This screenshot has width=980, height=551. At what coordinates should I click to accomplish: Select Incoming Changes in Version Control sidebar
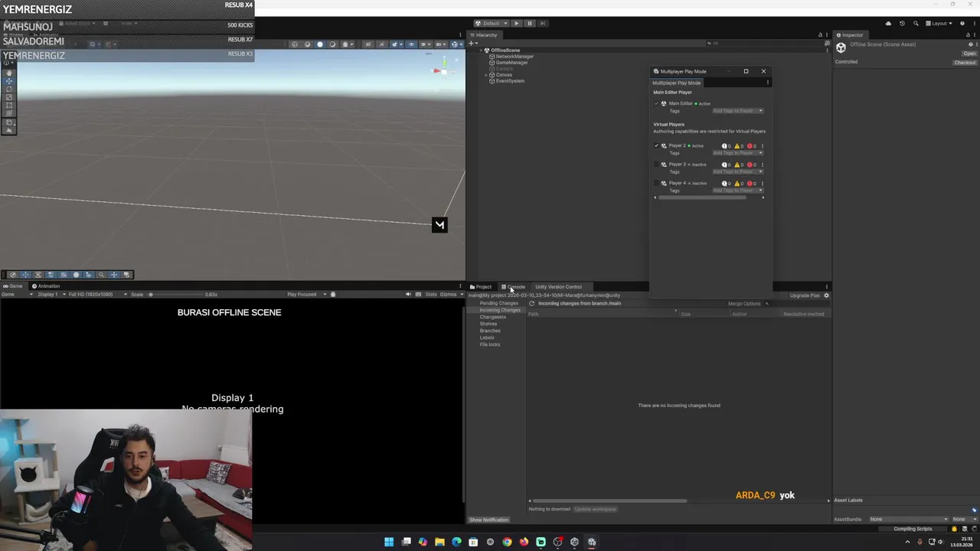tap(500, 310)
